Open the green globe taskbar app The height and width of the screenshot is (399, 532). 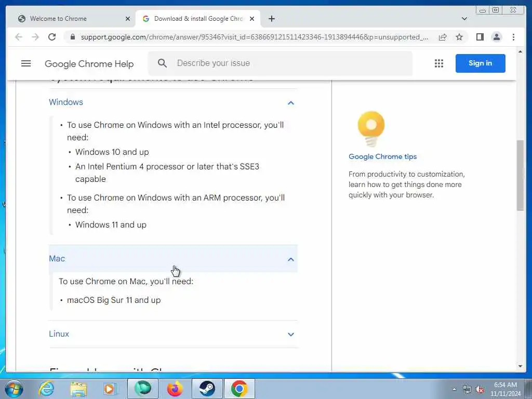[142, 389]
